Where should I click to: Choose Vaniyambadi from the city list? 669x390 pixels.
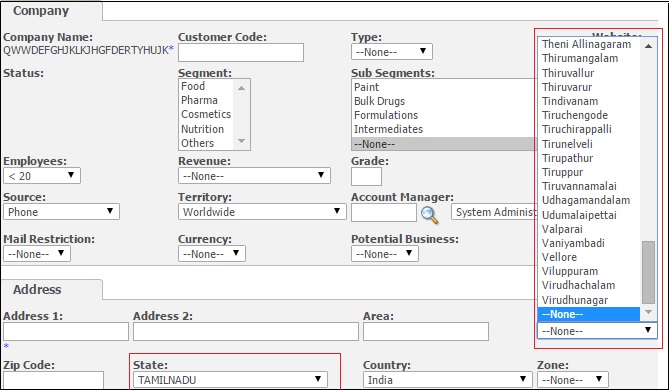[x=589, y=243]
